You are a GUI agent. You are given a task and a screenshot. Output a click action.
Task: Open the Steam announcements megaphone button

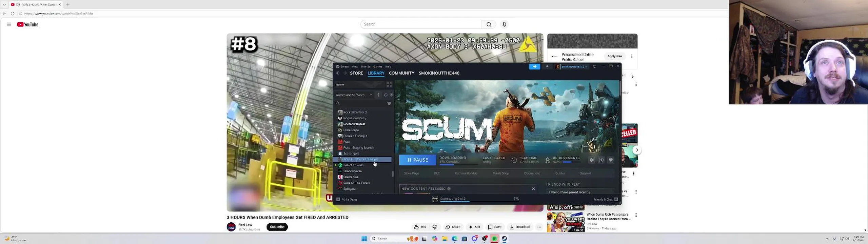tap(534, 66)
